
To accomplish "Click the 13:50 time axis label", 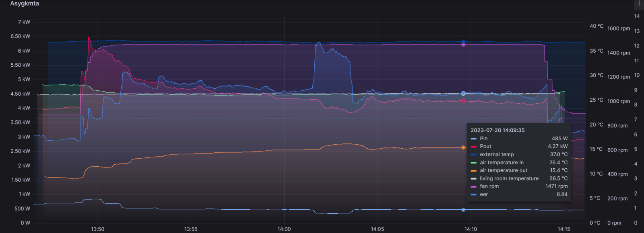I will [97, 229].
